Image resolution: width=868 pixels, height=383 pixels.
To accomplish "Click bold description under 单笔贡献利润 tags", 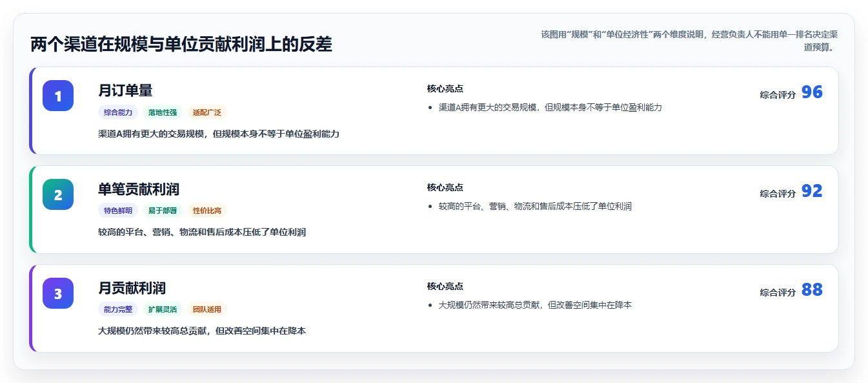I will click(202, 232).
